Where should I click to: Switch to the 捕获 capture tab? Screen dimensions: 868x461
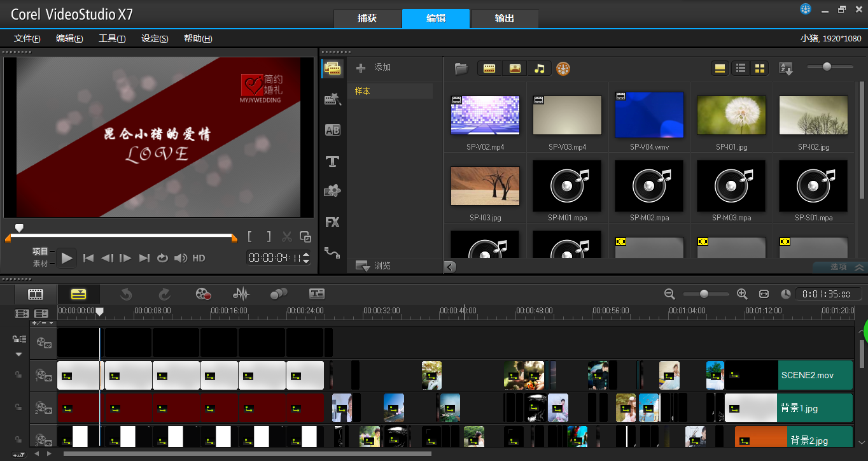click(x=367, y=18)
